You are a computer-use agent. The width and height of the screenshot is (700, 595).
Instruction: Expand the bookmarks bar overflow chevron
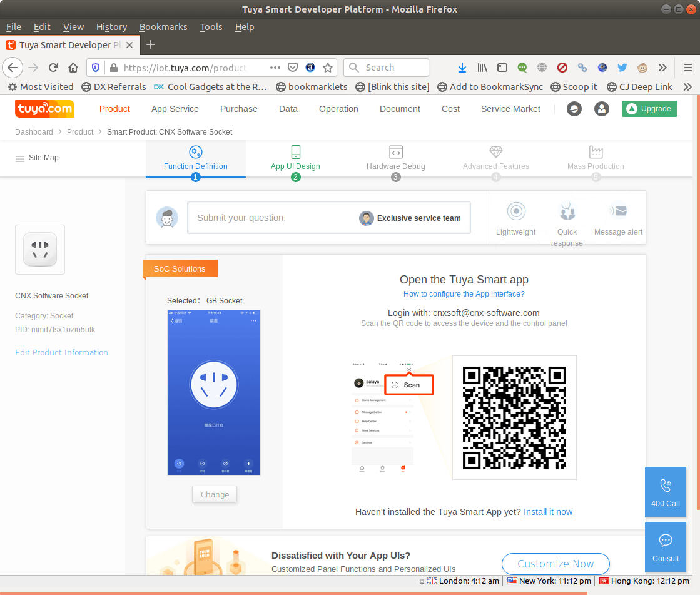point(688,87)
